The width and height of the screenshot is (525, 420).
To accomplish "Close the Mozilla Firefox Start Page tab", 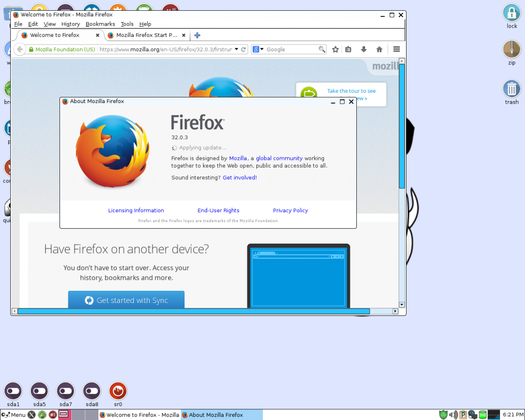I will [x=184, y=35].
